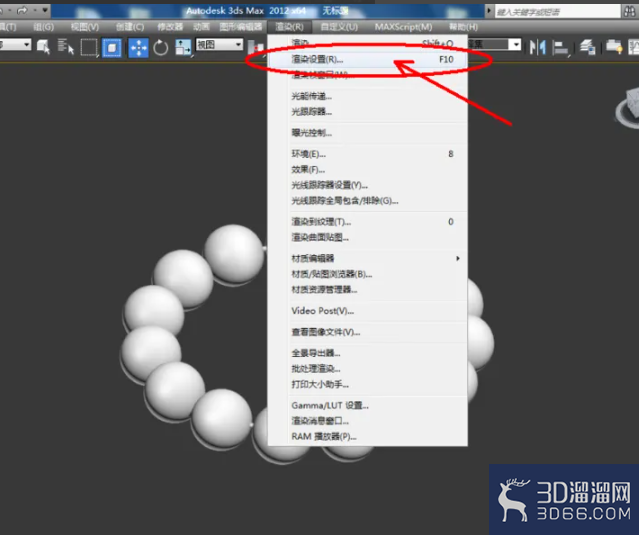Open 渲染消息窗口... entry

[x=368, y=421]
